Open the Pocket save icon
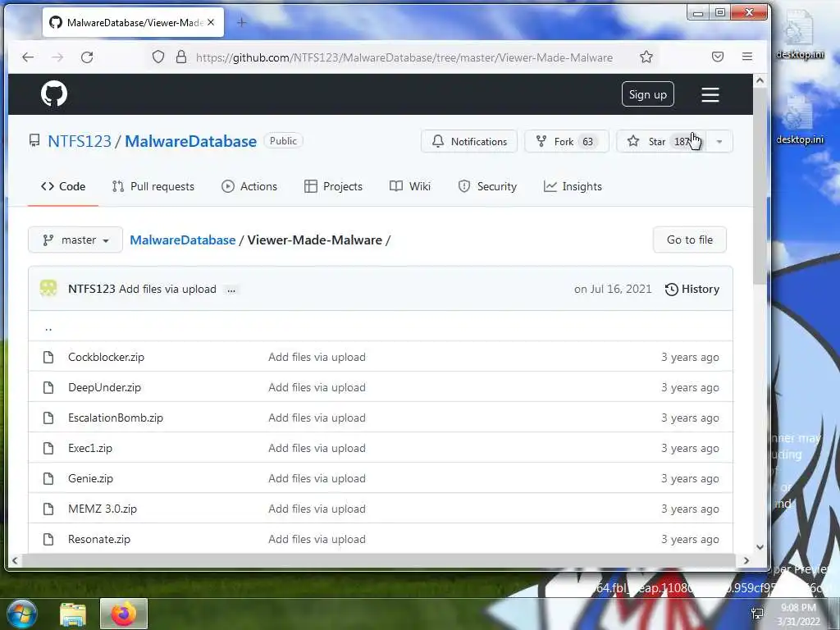 (717, 57)
